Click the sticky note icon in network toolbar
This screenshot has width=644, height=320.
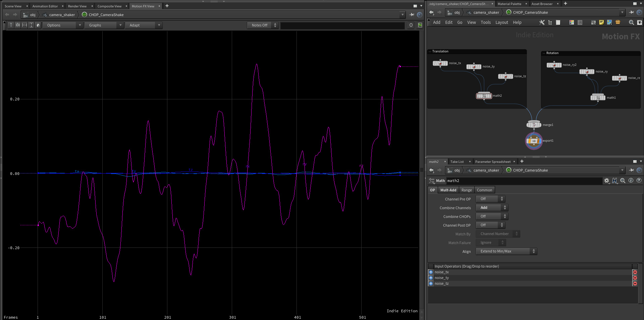tap(601, 22)
